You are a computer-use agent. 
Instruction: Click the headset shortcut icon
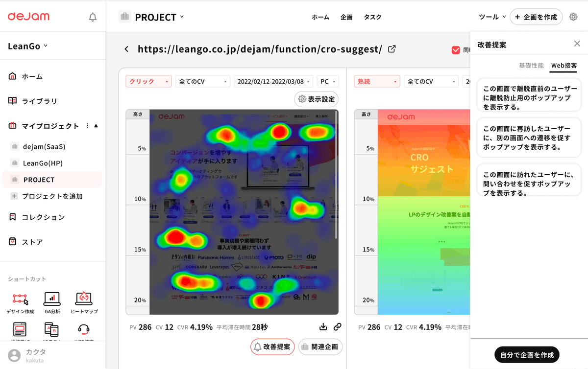84,330
